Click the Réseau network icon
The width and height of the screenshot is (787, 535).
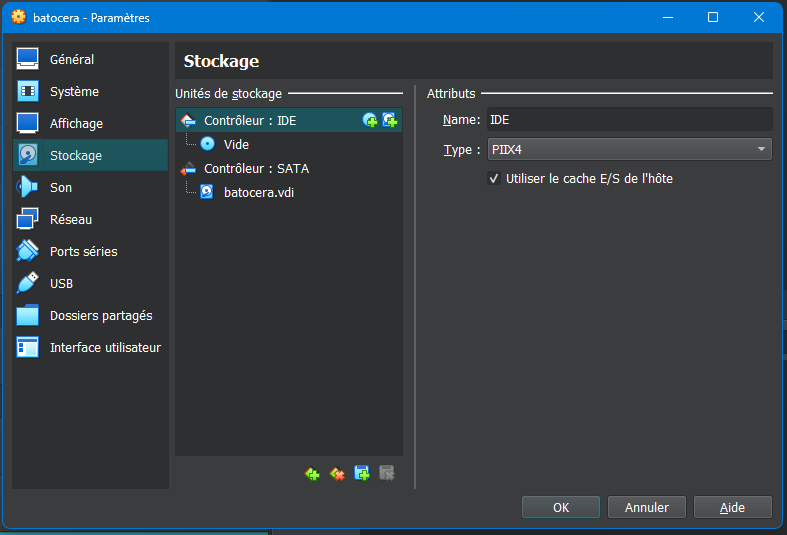pyautogui.click(x=28, y=219)
